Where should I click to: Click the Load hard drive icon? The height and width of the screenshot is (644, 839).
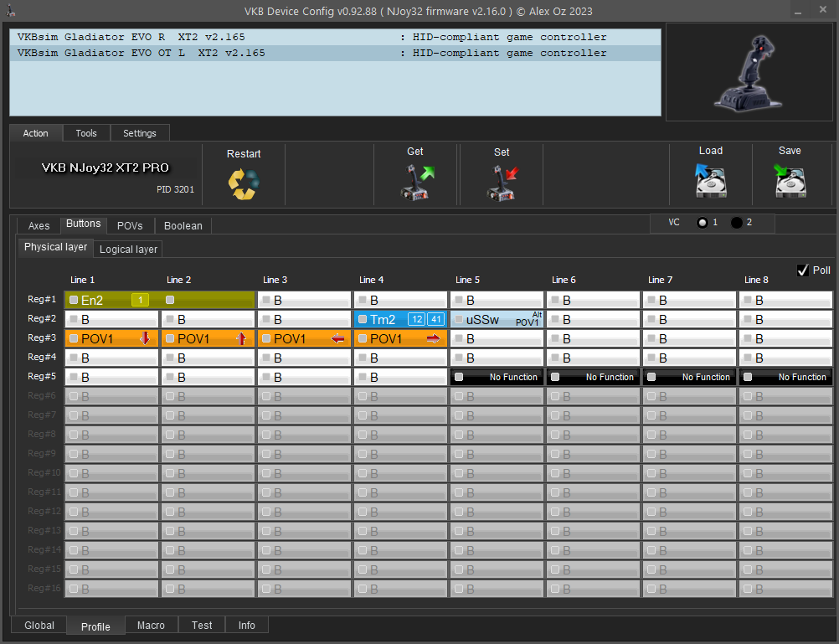(x=711, y=180)
